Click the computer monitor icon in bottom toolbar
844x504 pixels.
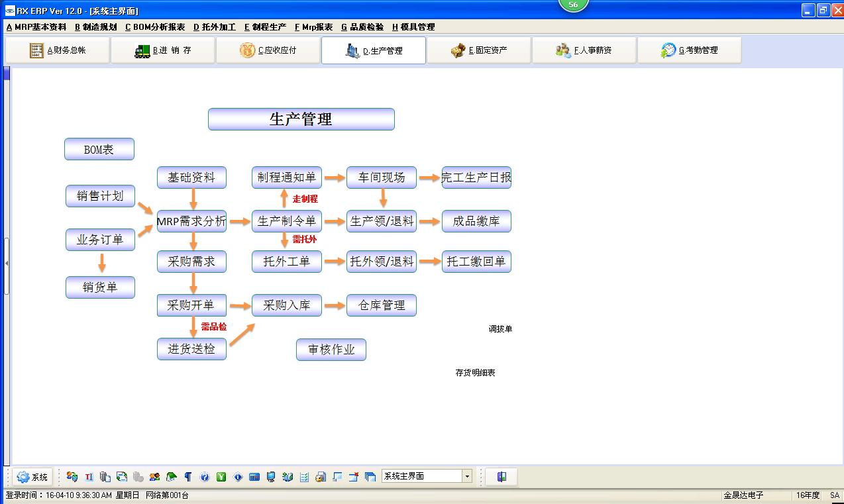[x=271, y=477]
